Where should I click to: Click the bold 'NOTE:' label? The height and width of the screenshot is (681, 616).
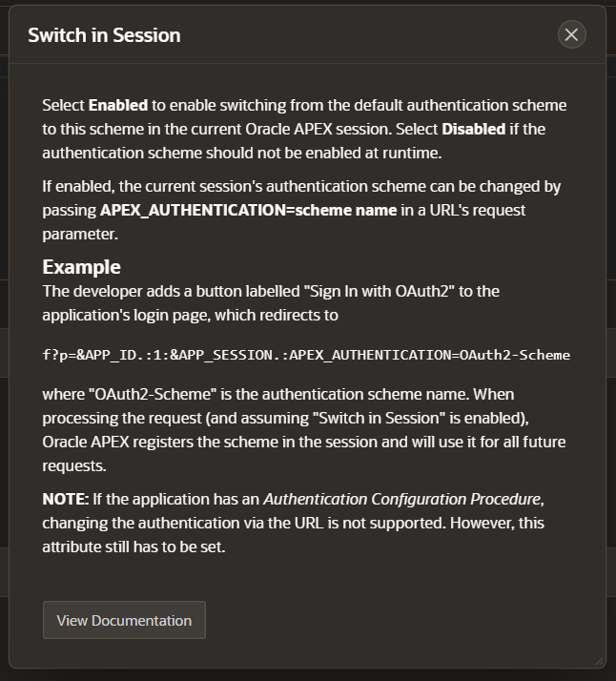(66, 499)
